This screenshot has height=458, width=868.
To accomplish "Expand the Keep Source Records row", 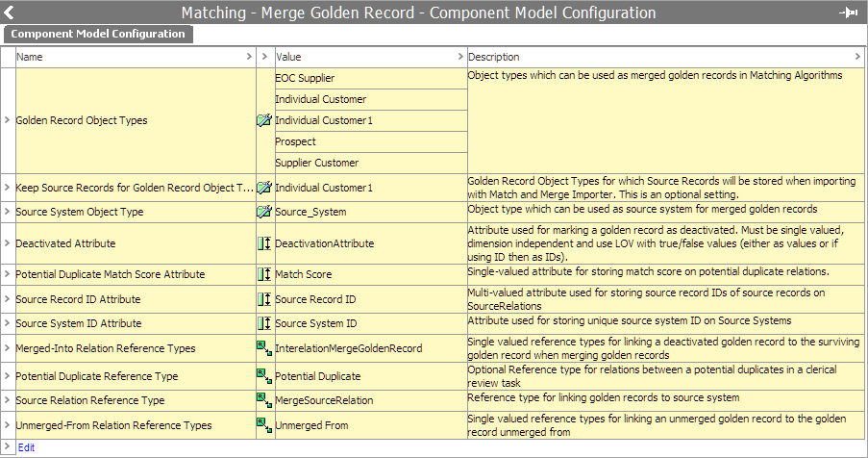I will [7, 188].
